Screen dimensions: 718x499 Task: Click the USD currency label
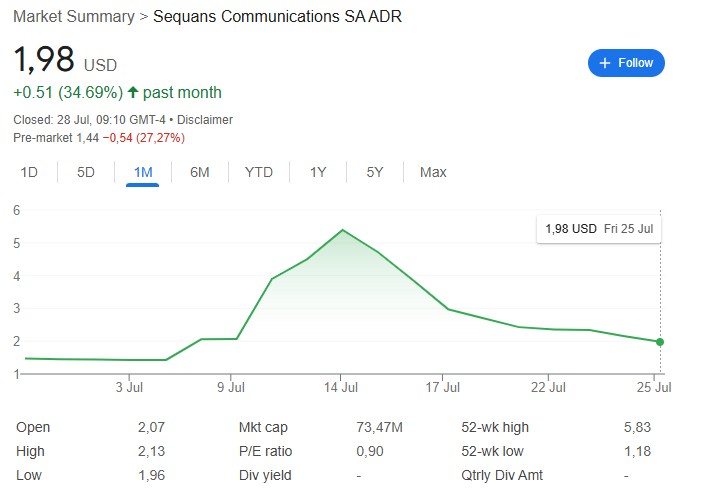pos(100,65)
